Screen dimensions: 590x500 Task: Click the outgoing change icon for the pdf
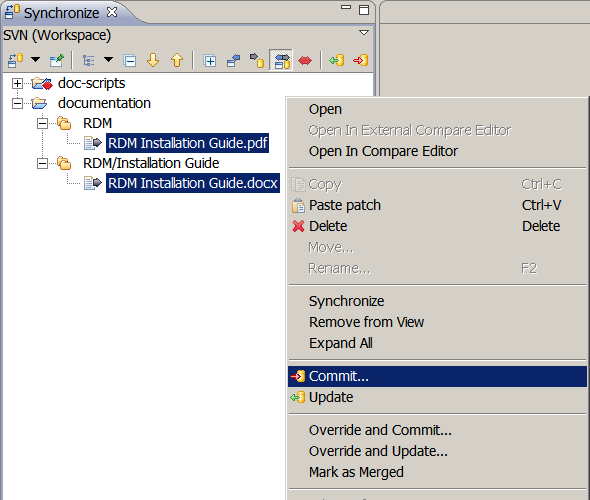tap(93, 143)
